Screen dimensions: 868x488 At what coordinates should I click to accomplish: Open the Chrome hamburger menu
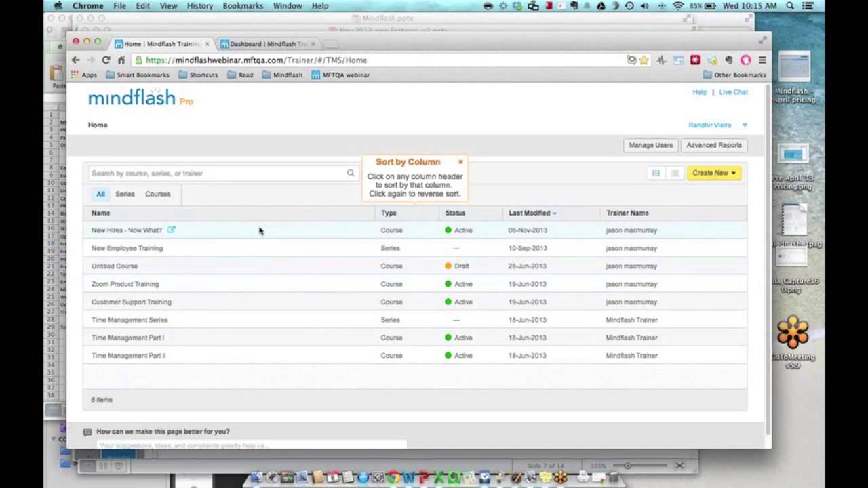[762, 60]
